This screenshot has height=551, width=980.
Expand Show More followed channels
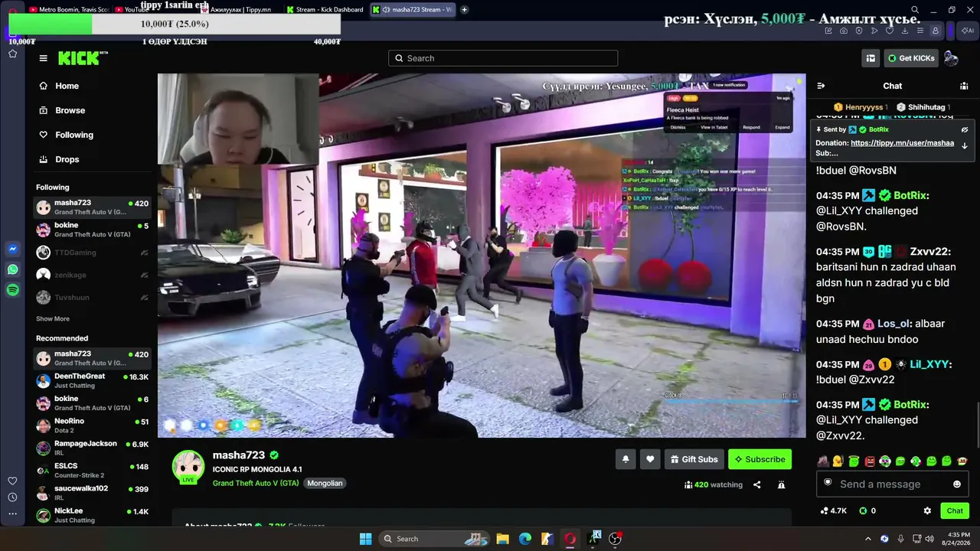pyautogui.click(x=53, y=318)
